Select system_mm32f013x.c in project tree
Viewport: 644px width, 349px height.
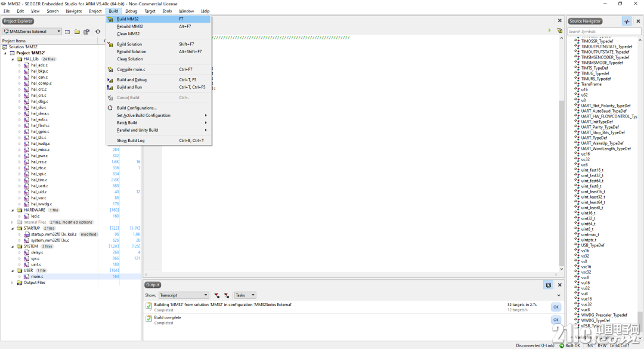pos(50,240)
